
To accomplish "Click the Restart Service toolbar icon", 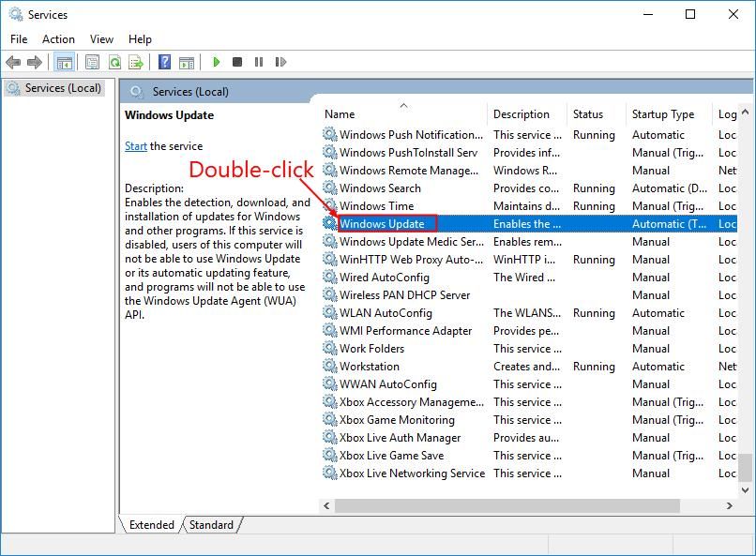I will (280, 62).
